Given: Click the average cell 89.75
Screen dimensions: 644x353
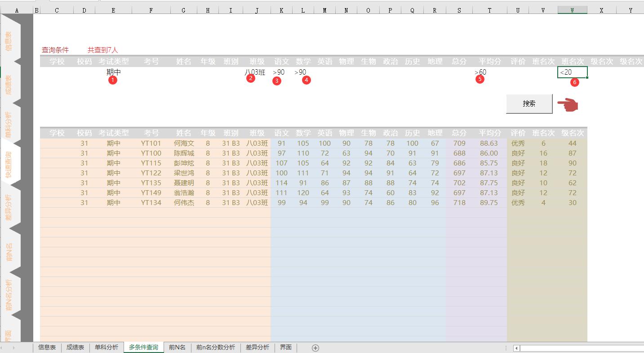Looking at the screenshot, I should [x=489, y=203].
